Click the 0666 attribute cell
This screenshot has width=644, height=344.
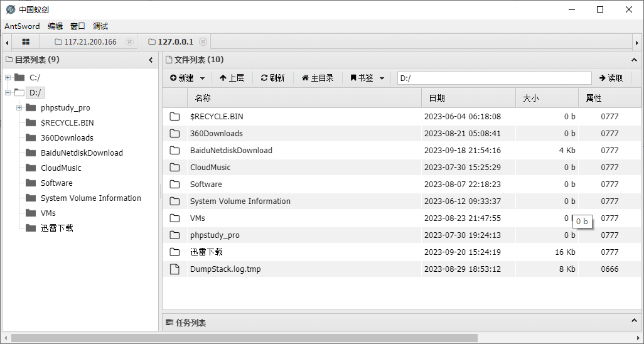609,269
